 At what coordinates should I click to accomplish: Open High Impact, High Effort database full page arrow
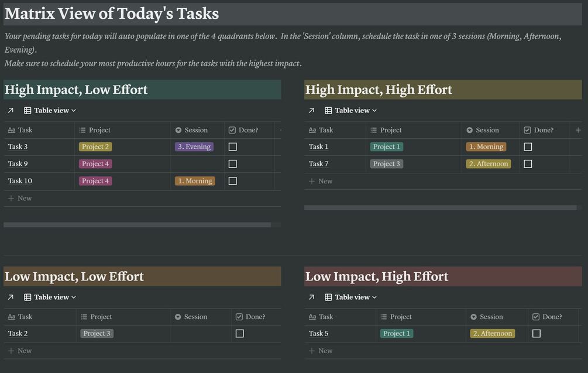pos(311,110)
